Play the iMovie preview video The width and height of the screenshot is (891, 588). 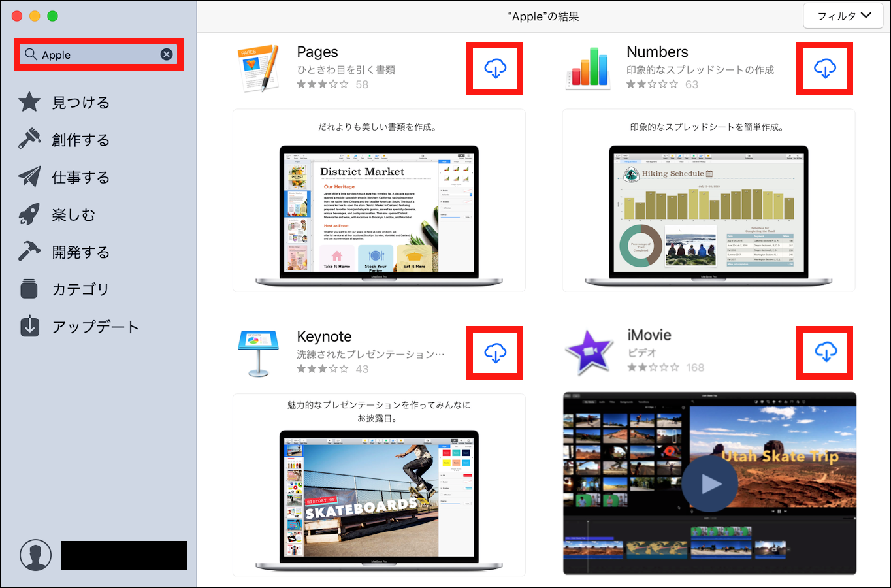coord(710,483)
